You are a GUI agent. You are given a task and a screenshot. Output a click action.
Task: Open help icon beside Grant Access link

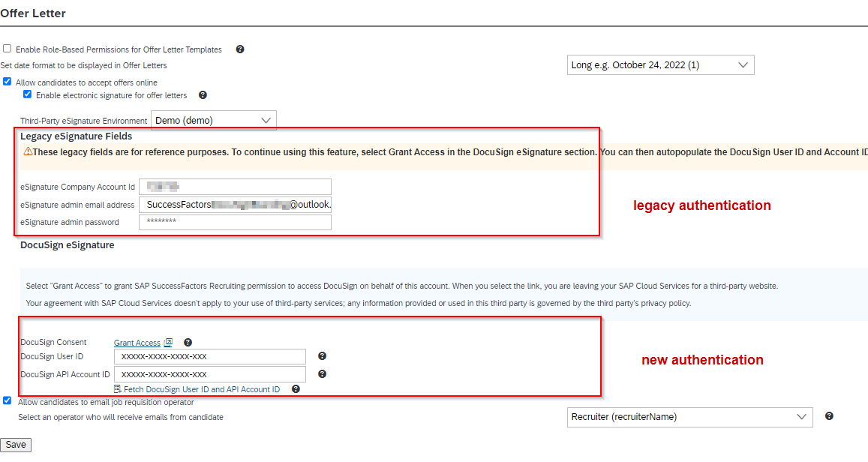[x=188, y=343]
